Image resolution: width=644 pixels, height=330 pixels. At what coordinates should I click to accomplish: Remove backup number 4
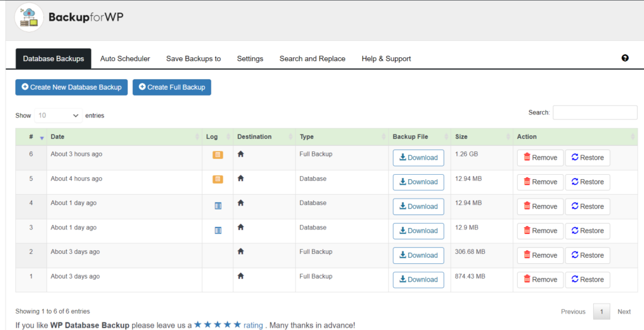click(x=540, y=206)
